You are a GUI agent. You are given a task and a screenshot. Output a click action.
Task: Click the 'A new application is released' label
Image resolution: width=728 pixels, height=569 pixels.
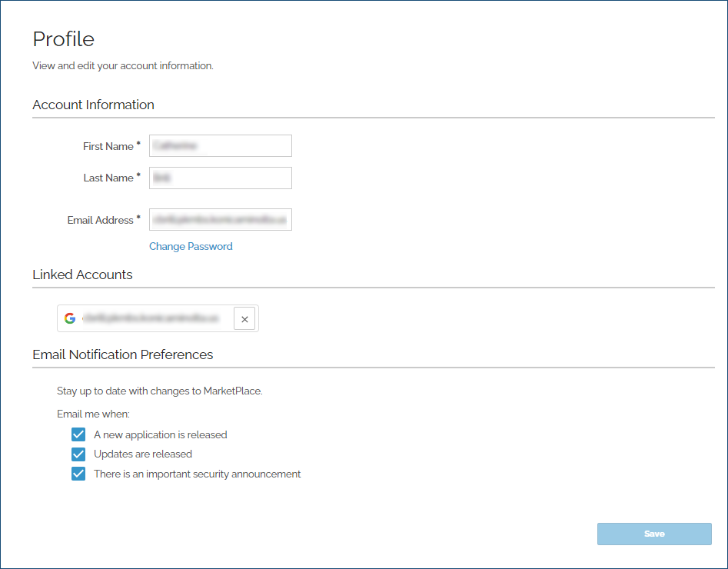click(x=160, y=434)
